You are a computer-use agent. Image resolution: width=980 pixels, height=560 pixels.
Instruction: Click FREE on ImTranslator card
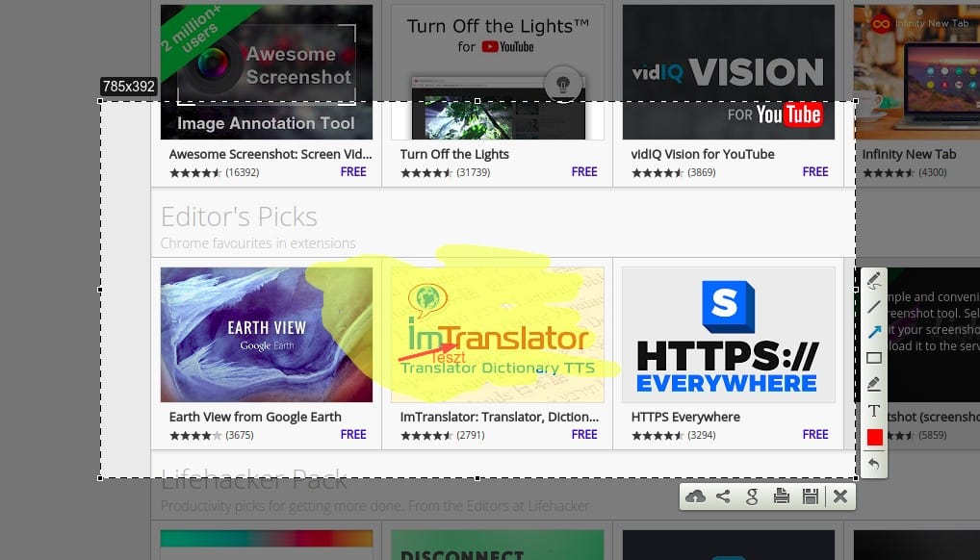[x=584, y=434]
